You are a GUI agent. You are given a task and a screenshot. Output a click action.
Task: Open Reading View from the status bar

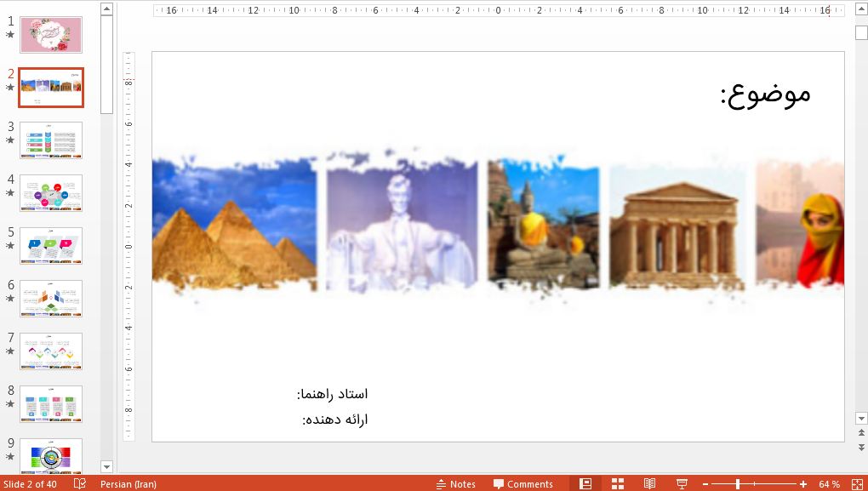[648, 482]
